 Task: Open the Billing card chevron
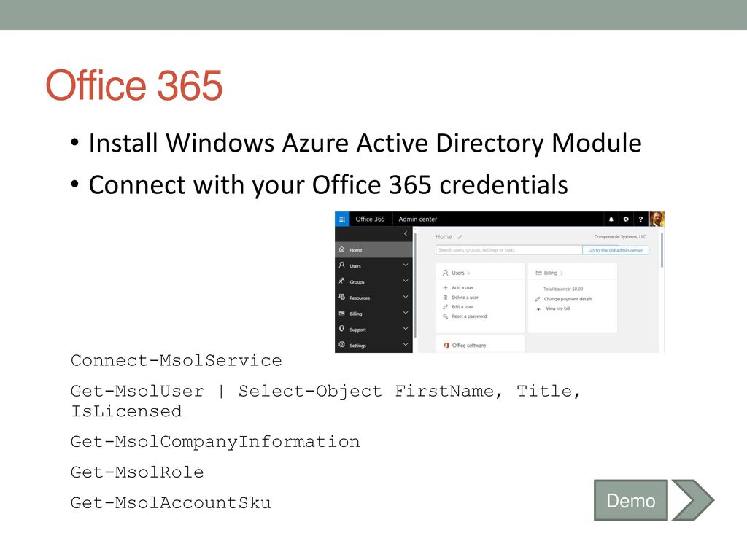pos(562,273)
